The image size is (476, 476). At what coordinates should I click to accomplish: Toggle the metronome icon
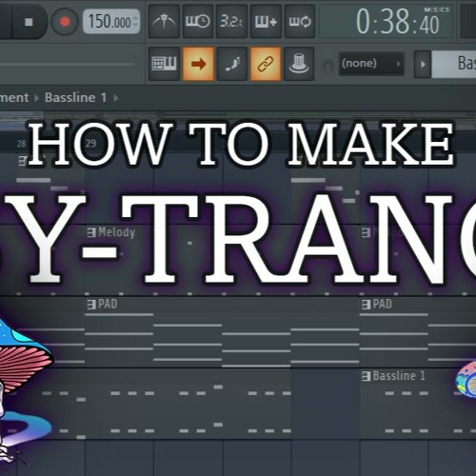(164, 22)
